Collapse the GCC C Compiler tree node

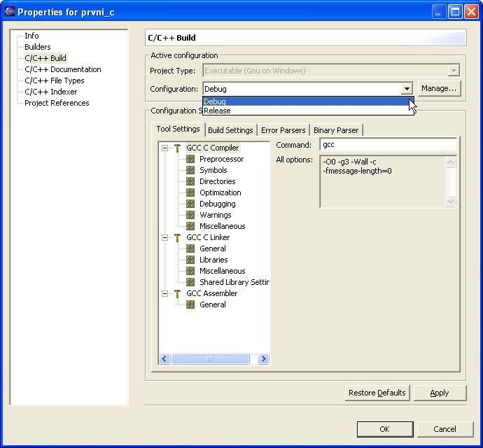click(x=165, y=148)
